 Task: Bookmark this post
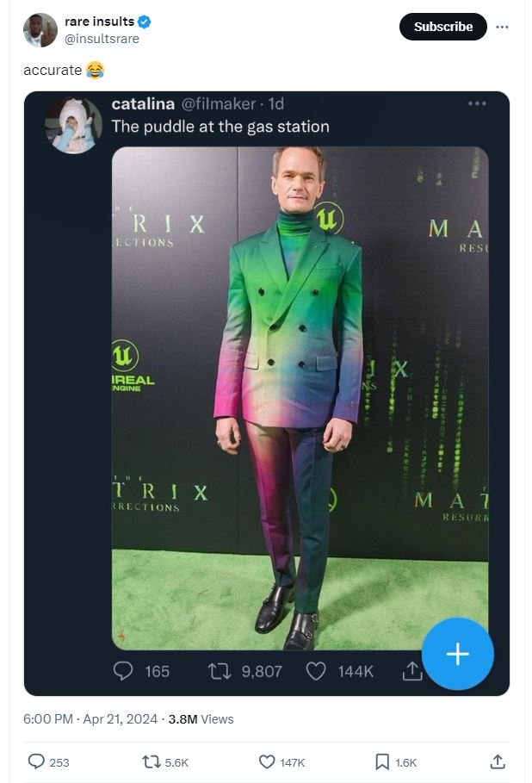(x=382, y=761)
